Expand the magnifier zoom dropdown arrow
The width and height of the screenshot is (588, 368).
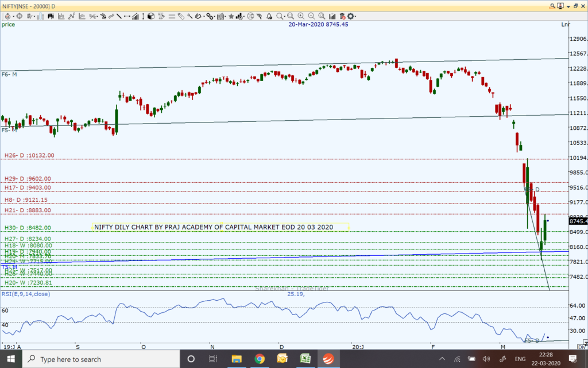(285, 17)
